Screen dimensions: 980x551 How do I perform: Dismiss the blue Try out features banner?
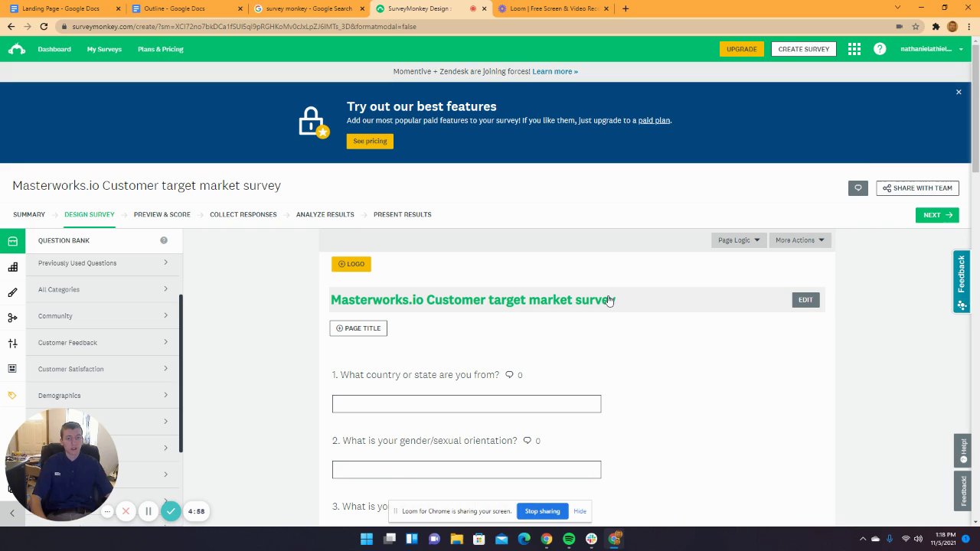(959, 92)
